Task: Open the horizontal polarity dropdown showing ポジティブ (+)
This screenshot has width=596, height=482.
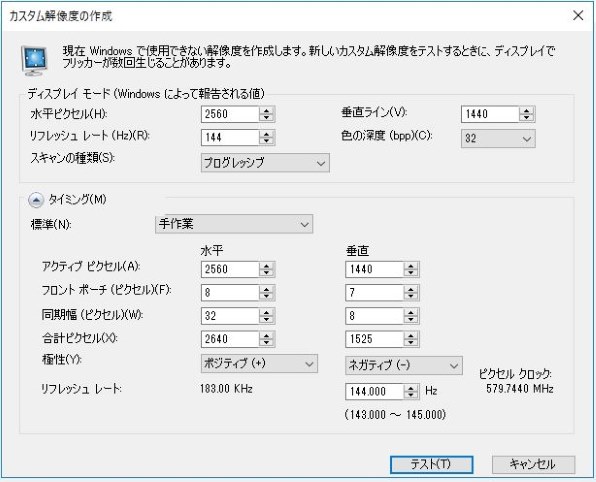Action: point(259,364)
